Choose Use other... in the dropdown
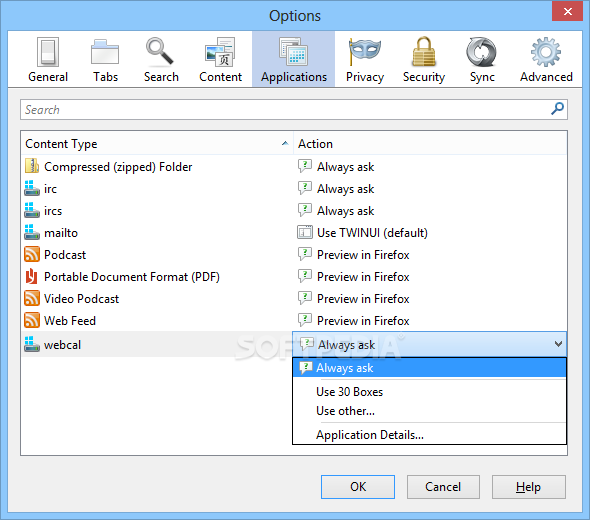The width and height of the screenshot is (590, 520). pyautogui.click(x=429, y=411)
